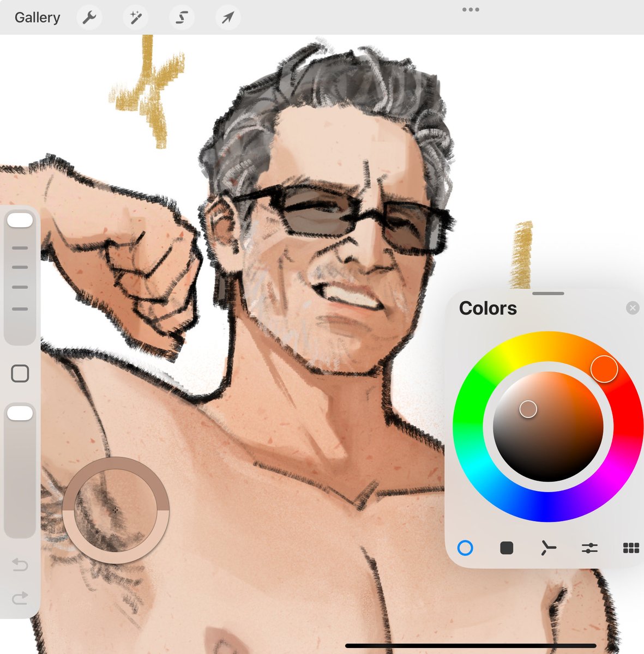
Task: Switch to the Classic color mode
Action: pyautogui.click(x=507, y=548)
